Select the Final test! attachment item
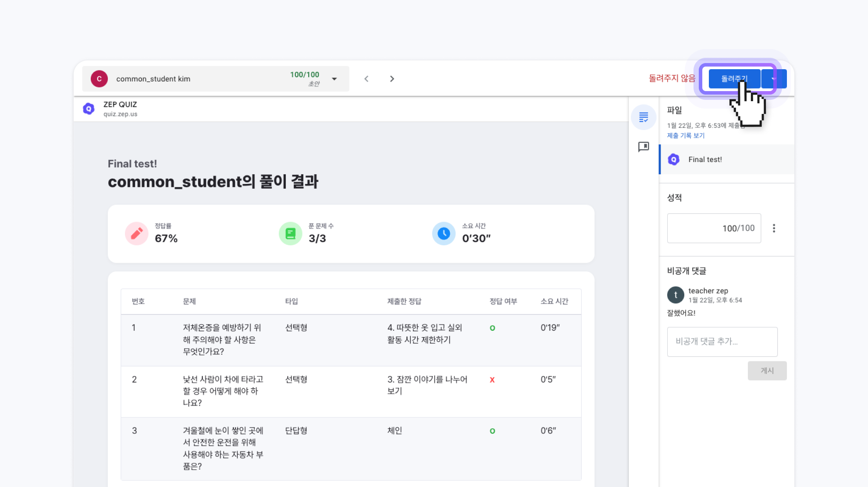This screenshot has width=868, height=487. (705, 159)
